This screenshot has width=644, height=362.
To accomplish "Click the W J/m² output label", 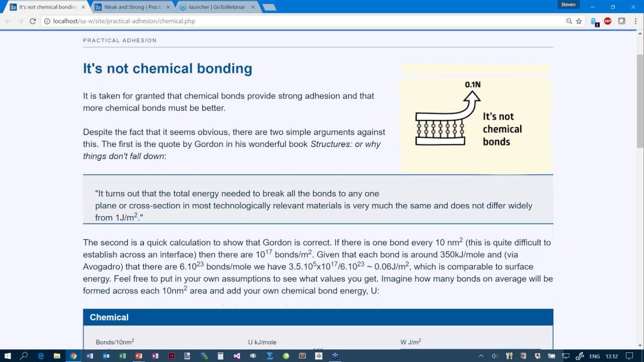I will [x=411, y=341].
